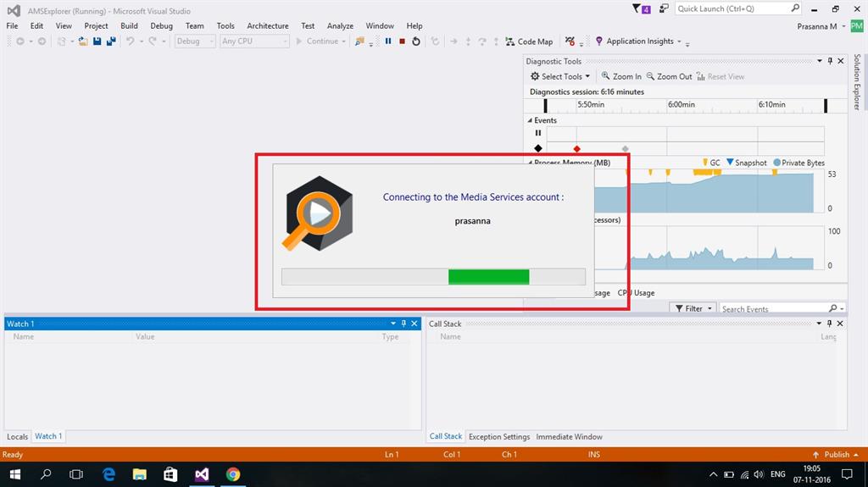The image size is (868, 487).
Task: Toggle GC legend in memory graph
Action: 711,163
